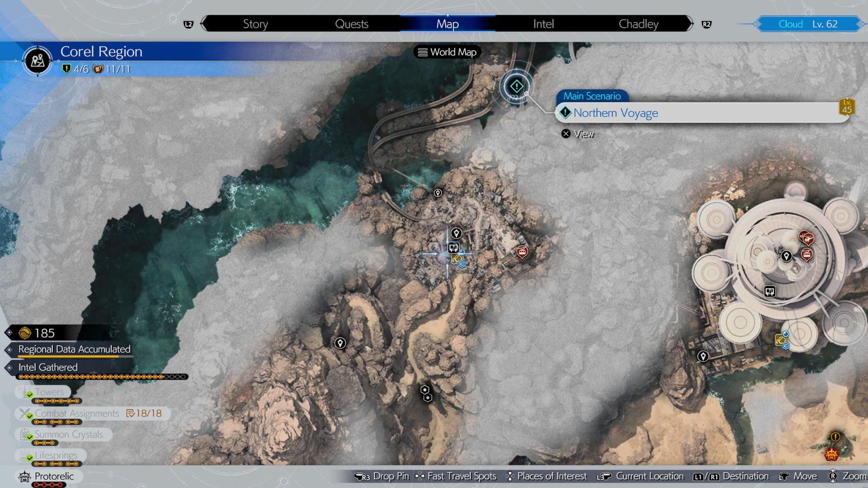
Task: Toggle the Summon Crystals intel category
Action: [68, 435]
